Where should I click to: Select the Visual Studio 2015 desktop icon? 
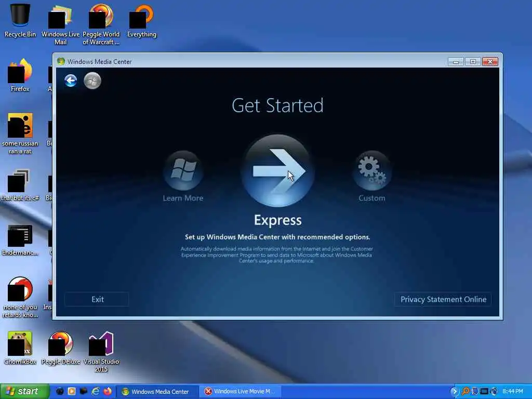tap(101, 352)
